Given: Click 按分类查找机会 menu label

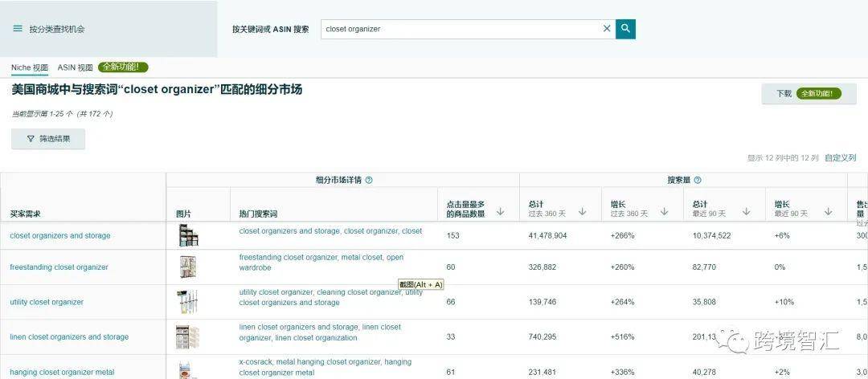Looking at the screenshot, I should click(x=57, y=29).
